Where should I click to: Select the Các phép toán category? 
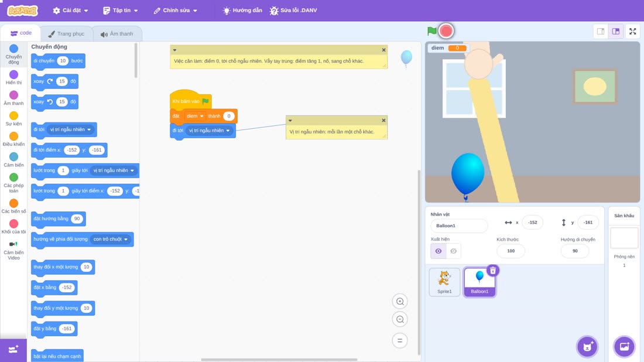13,183
